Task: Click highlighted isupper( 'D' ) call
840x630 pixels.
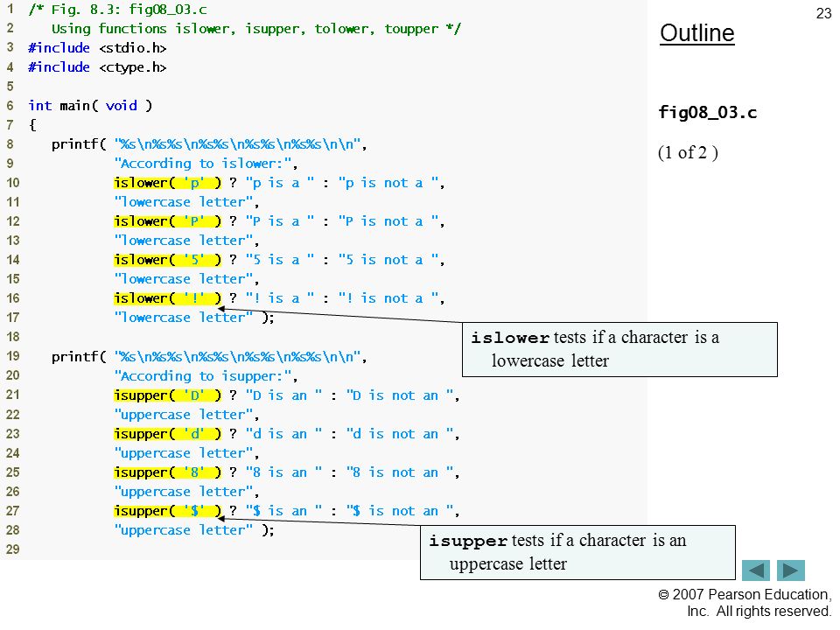Action: coord(168,395)
